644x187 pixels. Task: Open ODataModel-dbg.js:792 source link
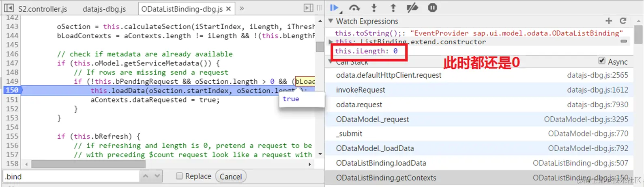(x=588, y=148)
